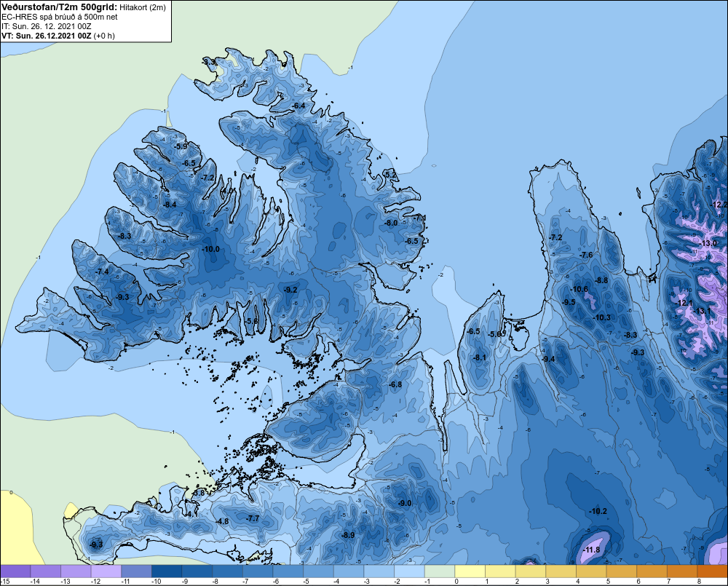Click the -5.2 temperature label
Viewport: 728px width, 586px height.
391,175
